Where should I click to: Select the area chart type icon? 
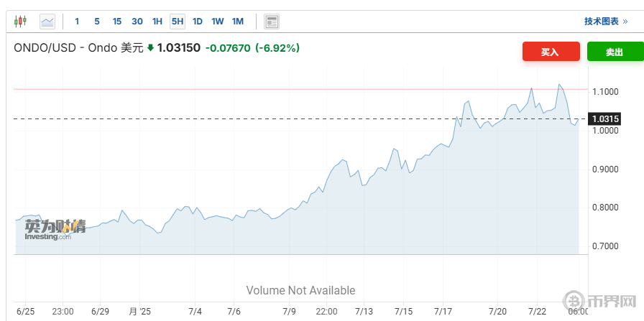coord(47,22)
